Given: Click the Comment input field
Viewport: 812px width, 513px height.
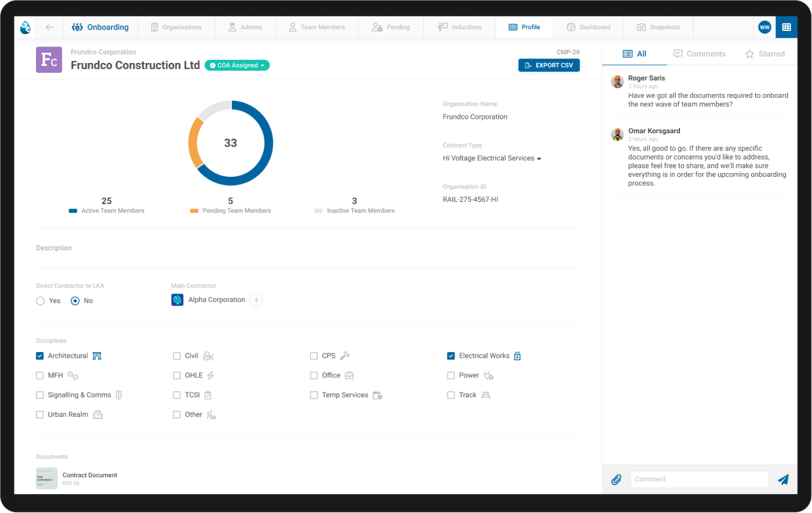Looking at the screenshot, I should coord(699,479).
